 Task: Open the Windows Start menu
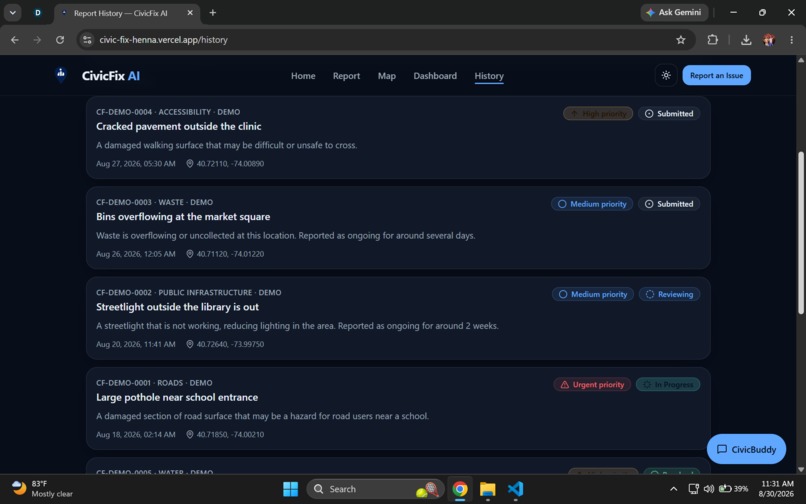(290, 489)
